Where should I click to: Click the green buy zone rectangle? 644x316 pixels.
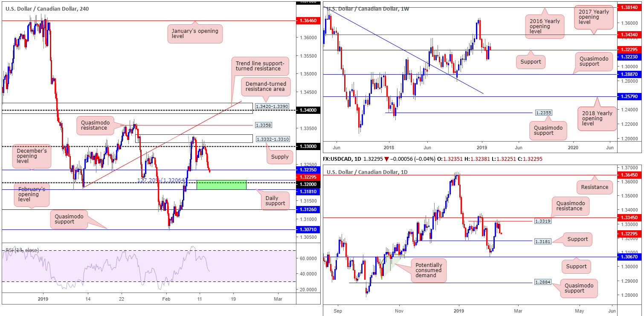(221, 185)
